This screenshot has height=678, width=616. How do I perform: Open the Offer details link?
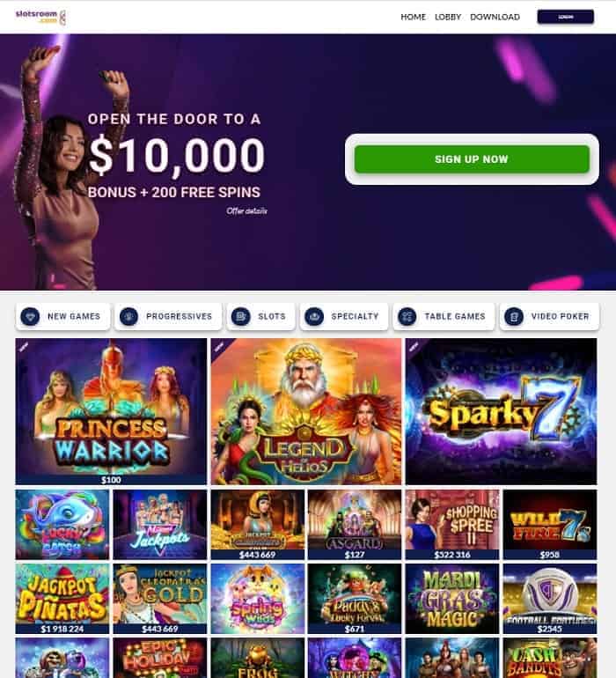pos(246,211)
